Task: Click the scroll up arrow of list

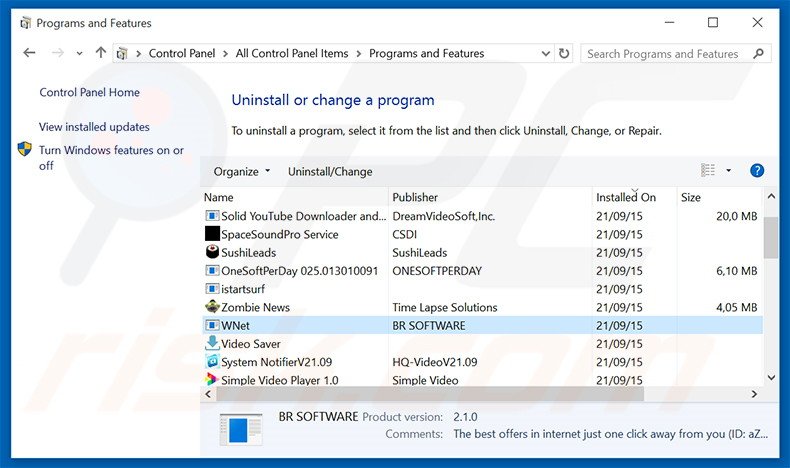Action: tap(771, 196)
